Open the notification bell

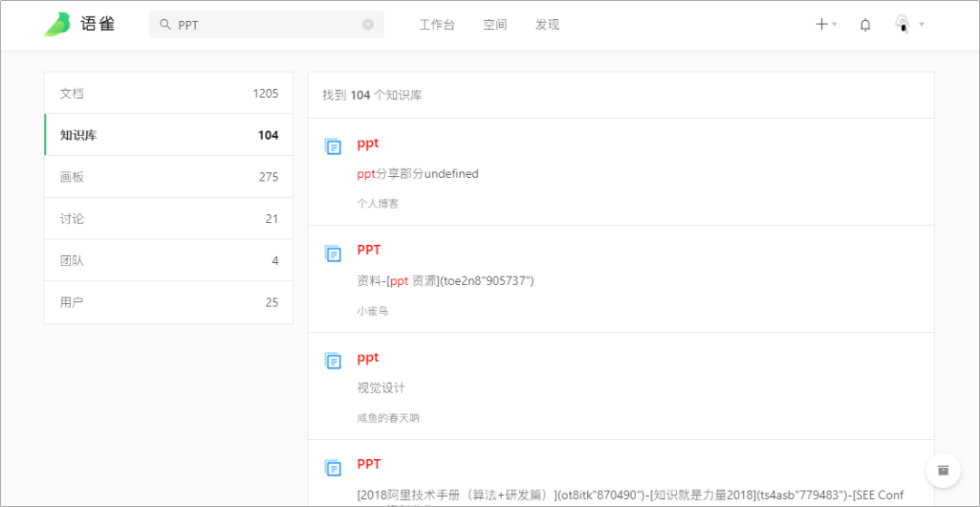[x=866, y=25]
